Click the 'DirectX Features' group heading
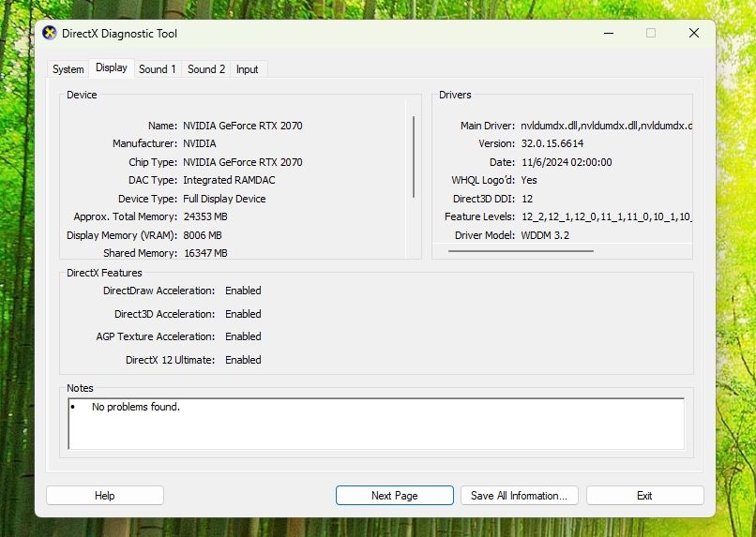This screenshot has width=756, height=537. [x=104, y=273]
